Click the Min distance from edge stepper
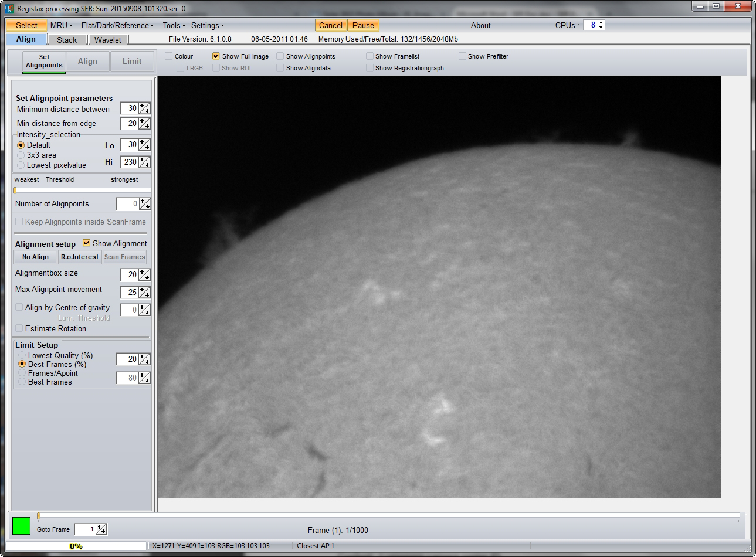This screenshot has width=756, height=557. (144, 124)
